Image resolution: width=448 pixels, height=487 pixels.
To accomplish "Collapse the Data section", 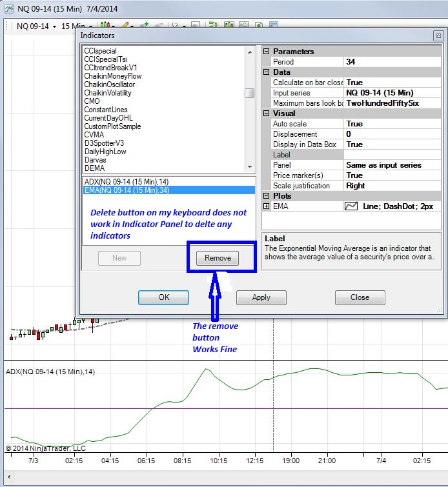I will point(267,72).
